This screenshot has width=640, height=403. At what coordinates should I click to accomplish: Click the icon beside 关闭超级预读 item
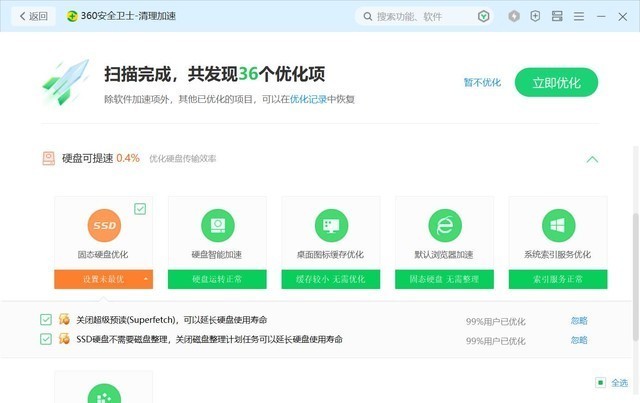point(64,319)
